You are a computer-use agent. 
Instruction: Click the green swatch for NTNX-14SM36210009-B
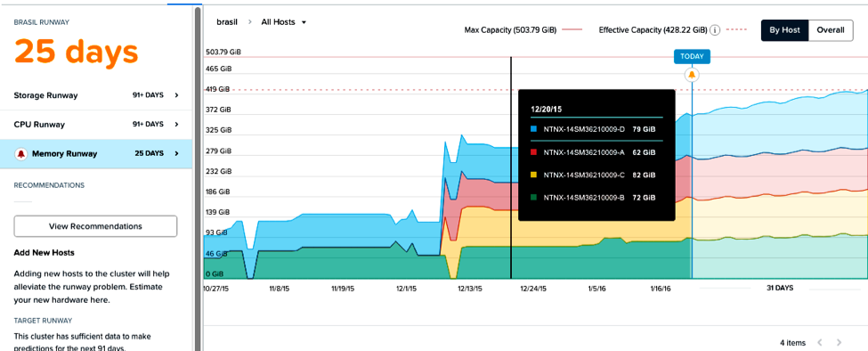(533, 197)
